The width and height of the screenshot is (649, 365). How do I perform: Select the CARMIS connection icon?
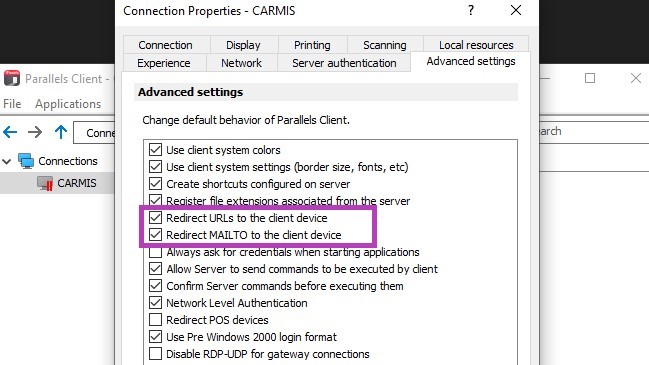[x=45, y=183]
